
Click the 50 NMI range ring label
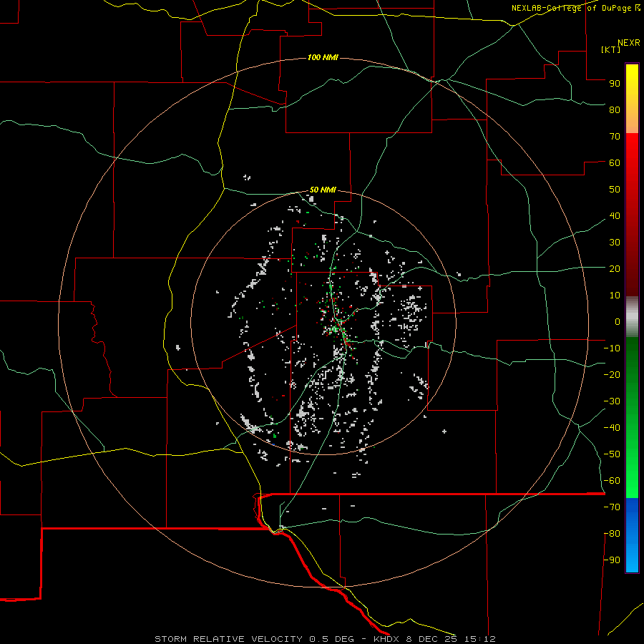pos(323,190)
